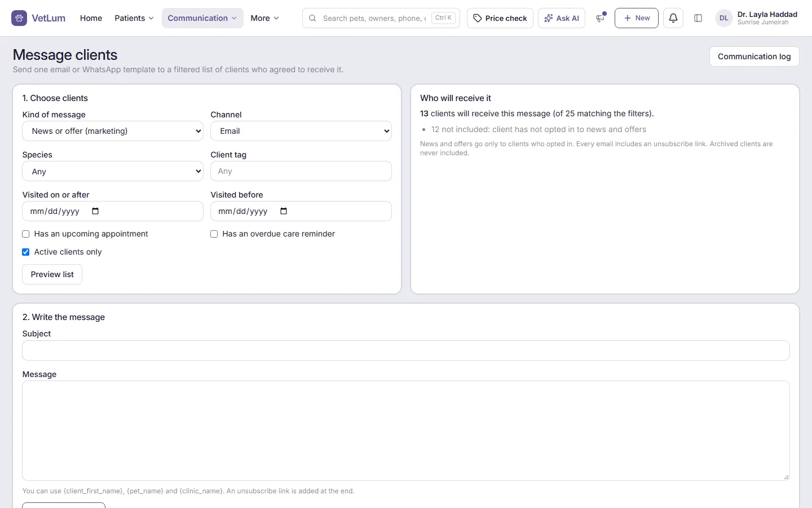Viewport: 812px width, 508px height.
Task: Grab the message box resize handle
Action: tap(786, 477)
